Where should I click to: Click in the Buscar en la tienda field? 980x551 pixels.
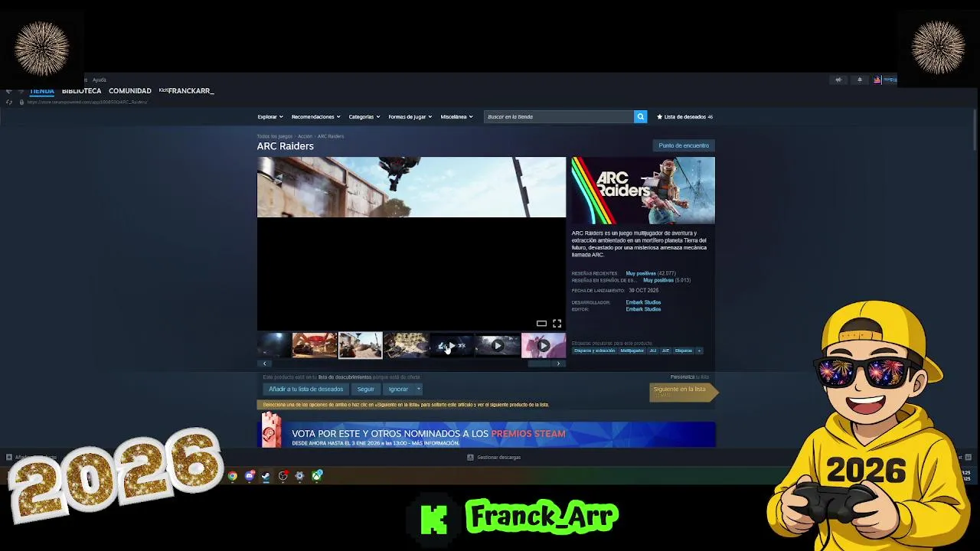pos(560,116)
